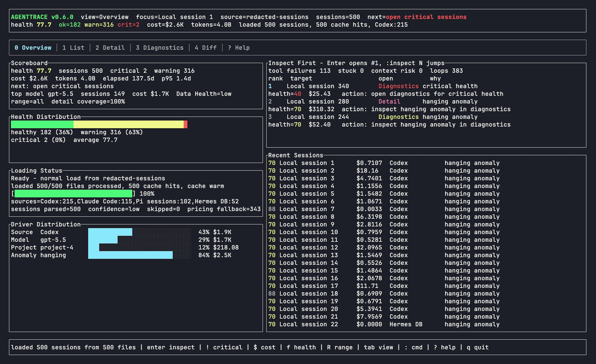
Task: Select Local session 6 row
Action: [384, 201]
